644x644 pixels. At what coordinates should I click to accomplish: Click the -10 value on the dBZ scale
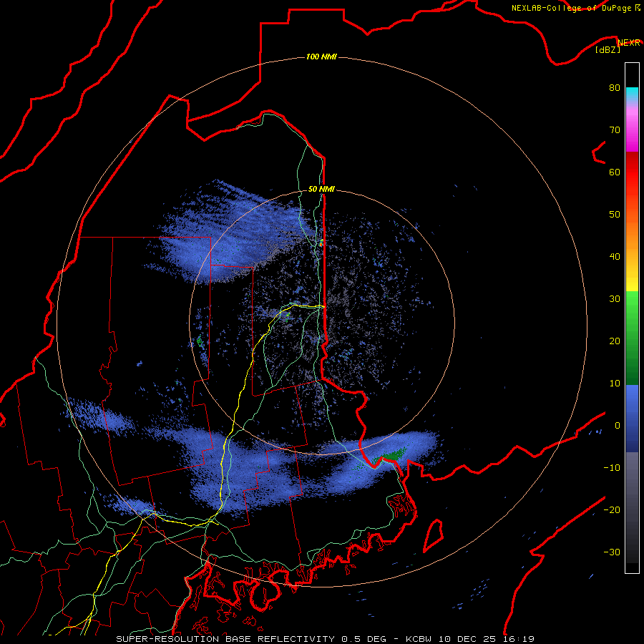(x=612, y=468)
